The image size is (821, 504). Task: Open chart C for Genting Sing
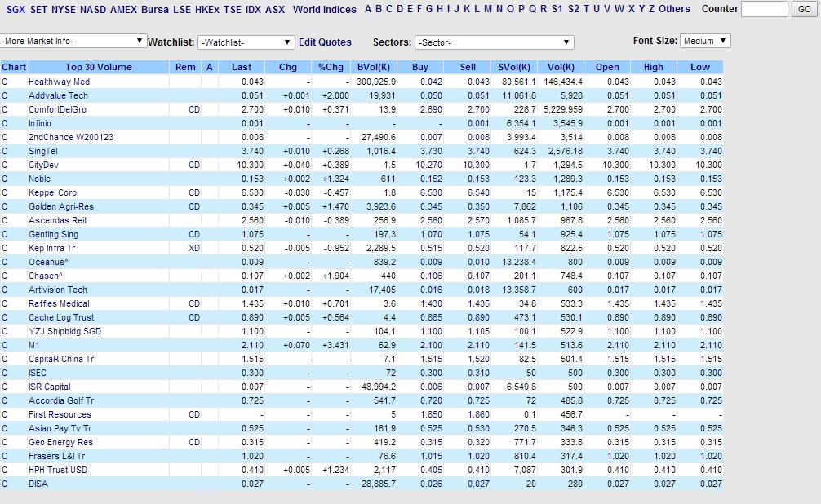(5, 235)
